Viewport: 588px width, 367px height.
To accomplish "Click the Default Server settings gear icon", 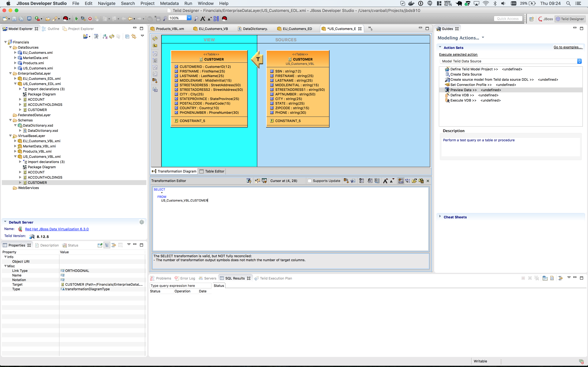I will (142, 222).
